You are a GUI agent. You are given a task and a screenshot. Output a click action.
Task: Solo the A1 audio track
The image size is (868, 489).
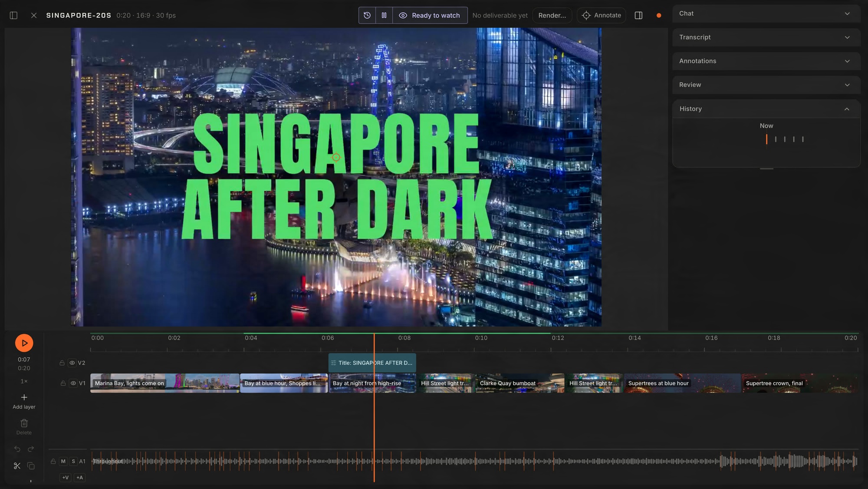pyautogui.click(x=73, y=461)
